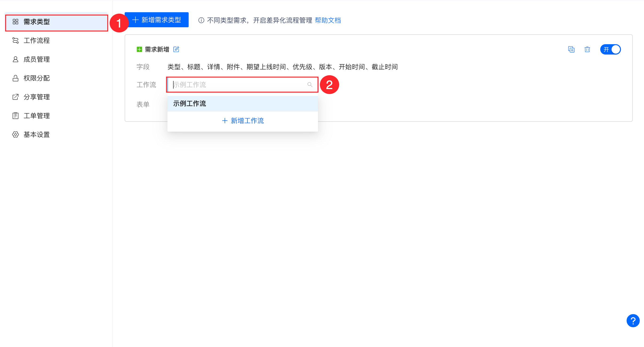Viewport: 644px width, 347px height.
Task: Toggle the 开 switch off
Action: pyautogui.click(x=610, y=49)
